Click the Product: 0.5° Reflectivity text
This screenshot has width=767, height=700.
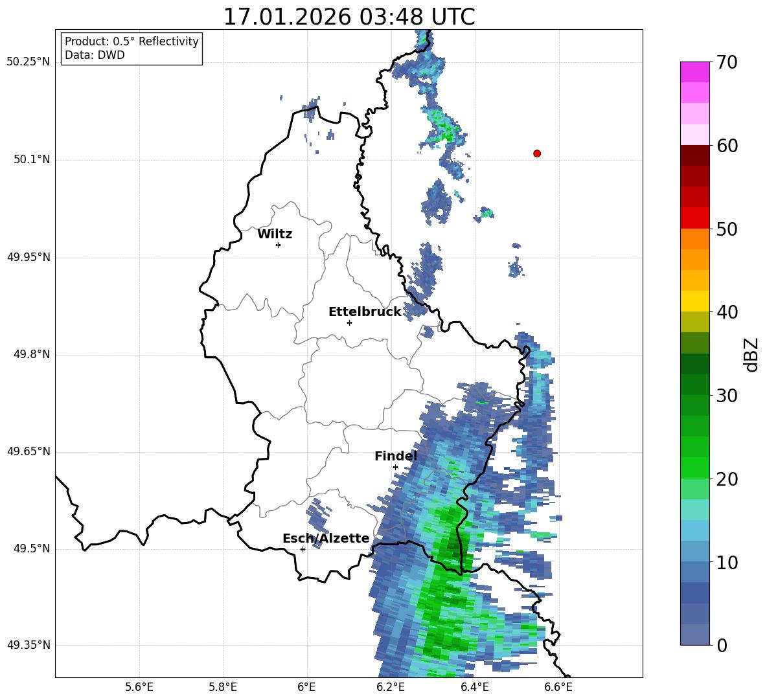coord(132,41)
